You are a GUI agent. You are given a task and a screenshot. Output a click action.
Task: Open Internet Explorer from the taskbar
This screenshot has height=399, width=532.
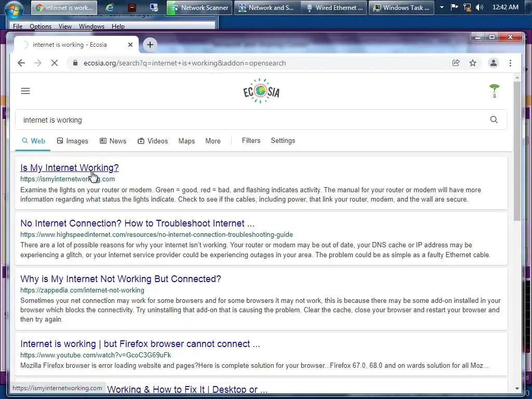pyautogui.click(x=109, y=7)
